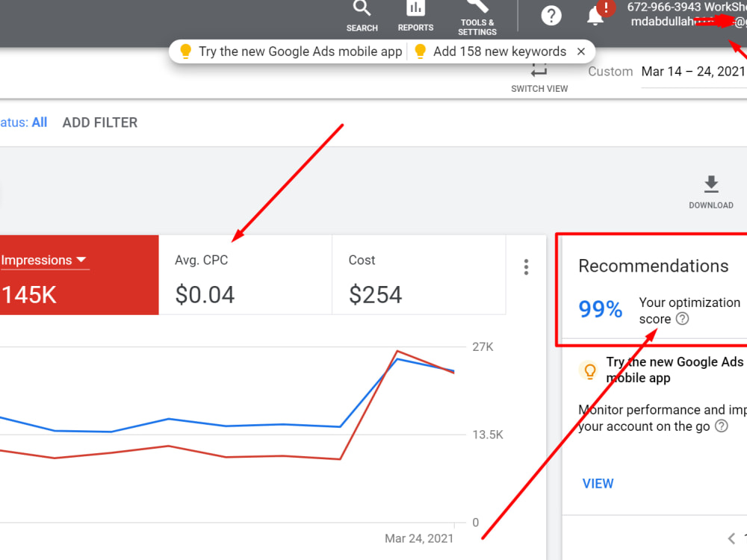The height and width of the screenshot is (560, 747).
Task: Select the Avg. CPC metric card
Action: [x=245, y=275]
